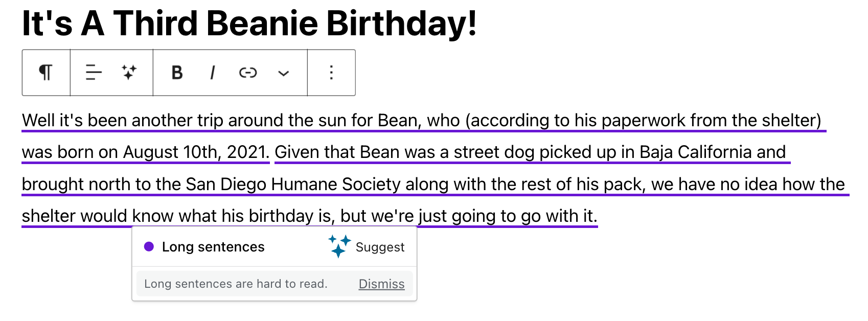Click the AI Assistant sparkle toolbar icon

(129, 73)
